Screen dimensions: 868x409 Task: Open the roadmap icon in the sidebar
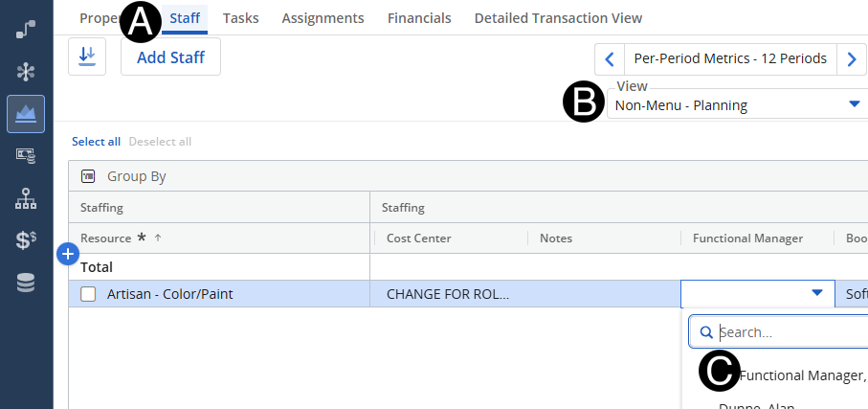tap(27, 29)
